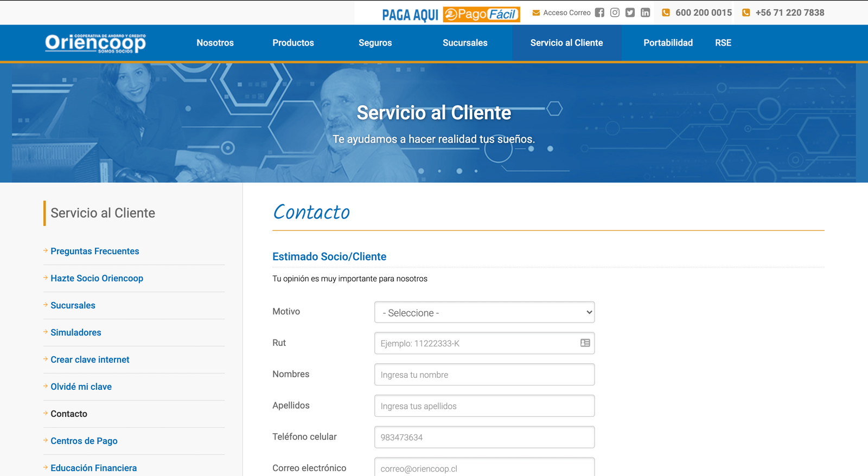The image size is (868, 476).
Task: Open the Facebook icon in the top bar
Action: coord(599,12)
